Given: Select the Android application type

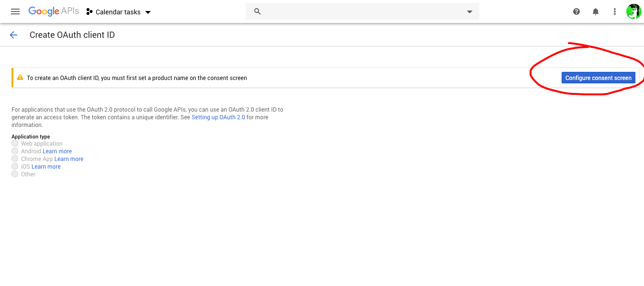Looking at the screenshot, I should [x=15, y=151].
